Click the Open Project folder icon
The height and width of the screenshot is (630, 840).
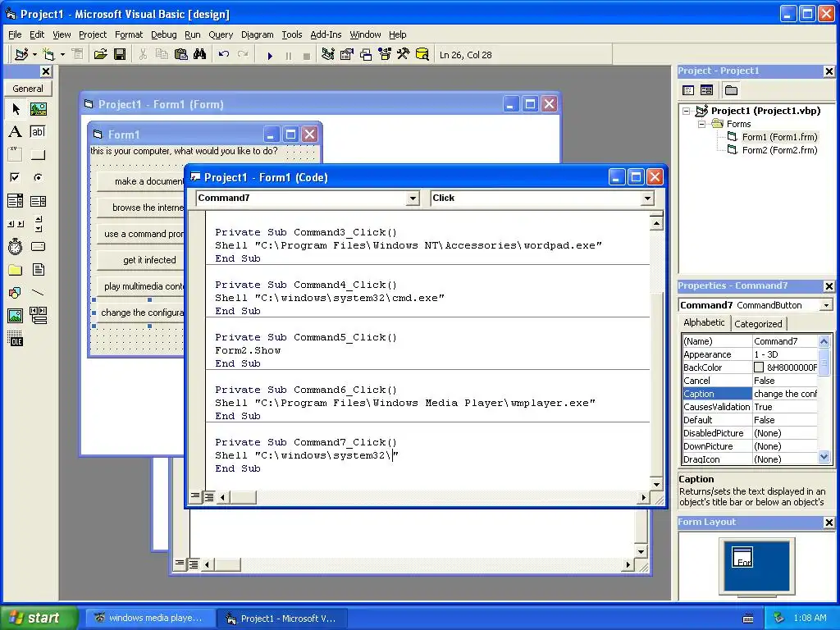point(100,55)
